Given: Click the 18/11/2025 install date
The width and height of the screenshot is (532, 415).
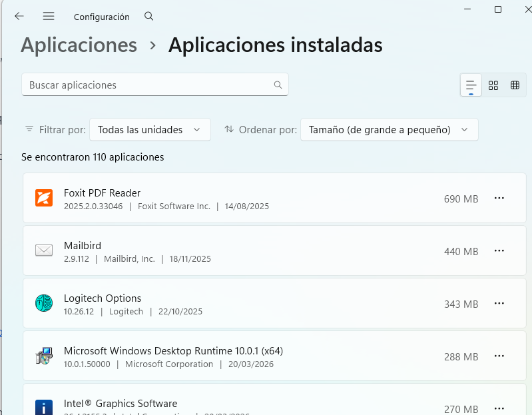Looking at the screenshot, I should (190, 259).
